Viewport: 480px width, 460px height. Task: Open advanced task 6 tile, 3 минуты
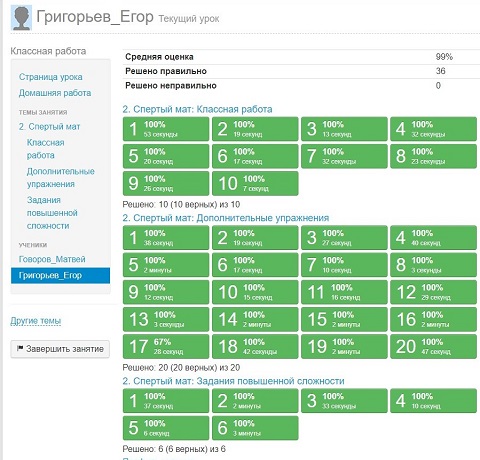tap(255, 428)
